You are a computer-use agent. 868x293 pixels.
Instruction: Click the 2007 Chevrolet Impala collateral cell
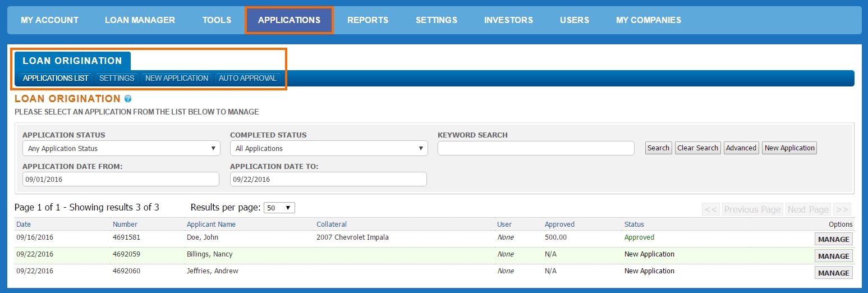click(352, 237)
